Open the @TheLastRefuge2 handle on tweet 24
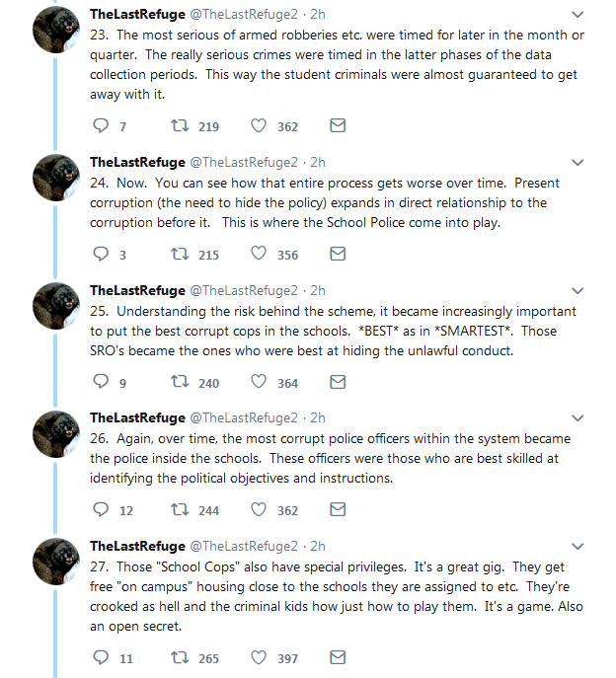Viewport: 616px width, 678px height. [x=244, y=162]
